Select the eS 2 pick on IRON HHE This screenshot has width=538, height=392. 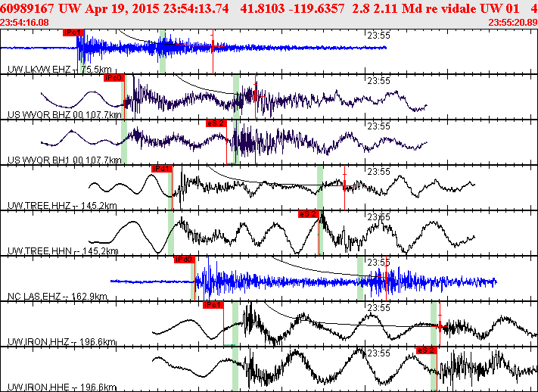point(427,350)
